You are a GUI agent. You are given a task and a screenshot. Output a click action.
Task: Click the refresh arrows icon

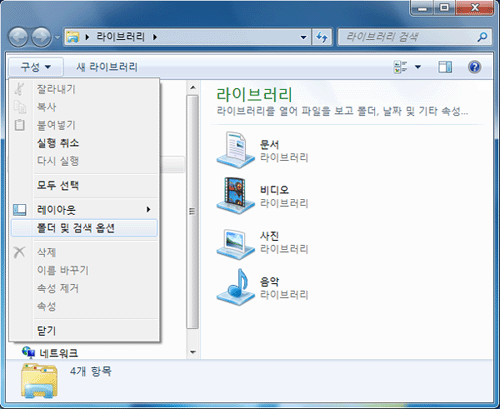322,37
